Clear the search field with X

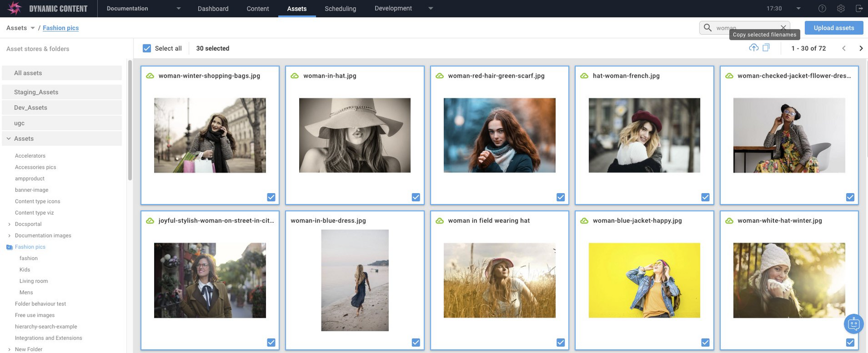[x=783, y=28]
